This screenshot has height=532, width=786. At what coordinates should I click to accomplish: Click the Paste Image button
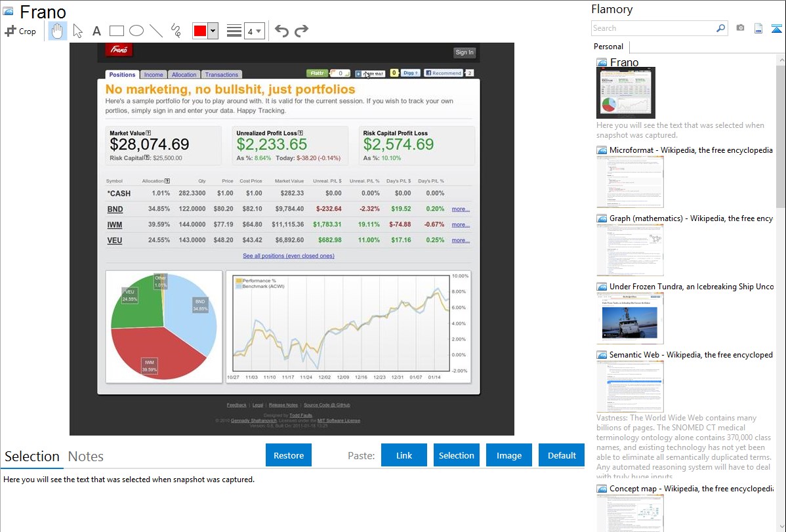[x=509, y=455]
